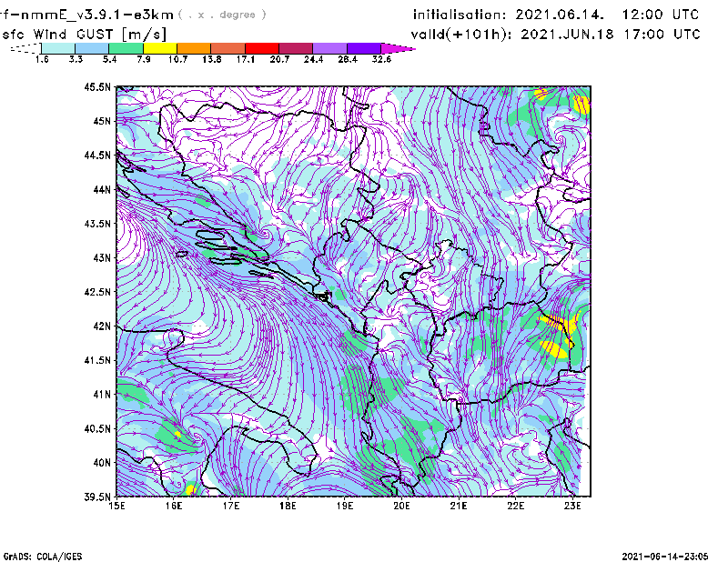Select the timestamp "2021-06-14-23:05" footer text
This screenshot has width=728, height=562.
(665, 557)
